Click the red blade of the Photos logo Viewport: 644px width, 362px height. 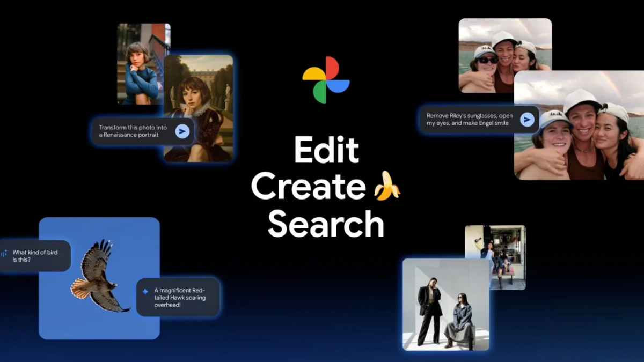(x=332, y=67)
